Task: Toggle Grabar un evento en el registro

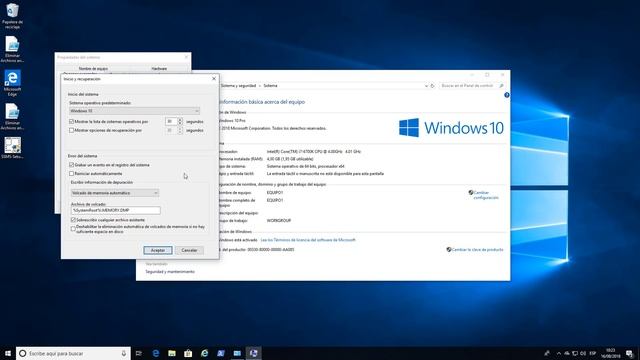Action: (x=71, y=165)
